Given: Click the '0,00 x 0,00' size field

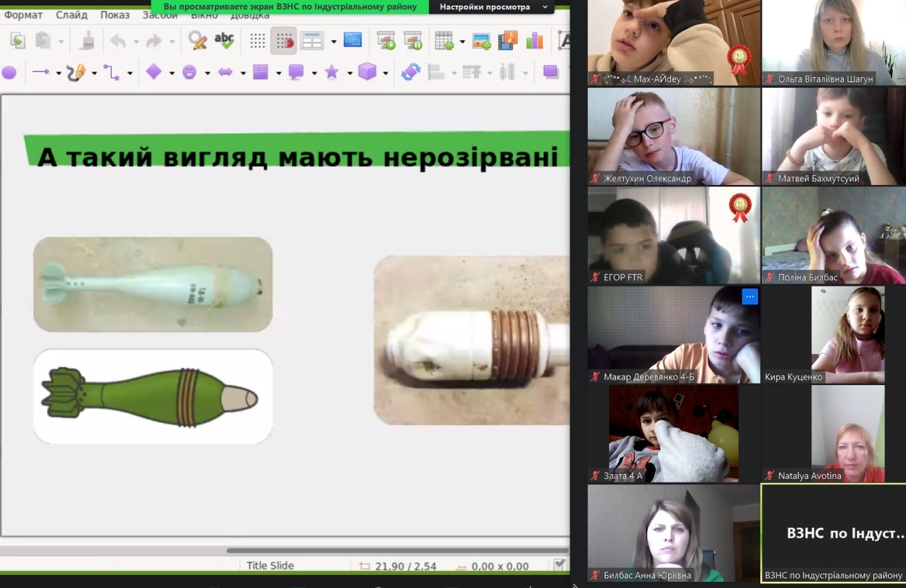Looking at the screenshot, I should (x=500, y=567).
